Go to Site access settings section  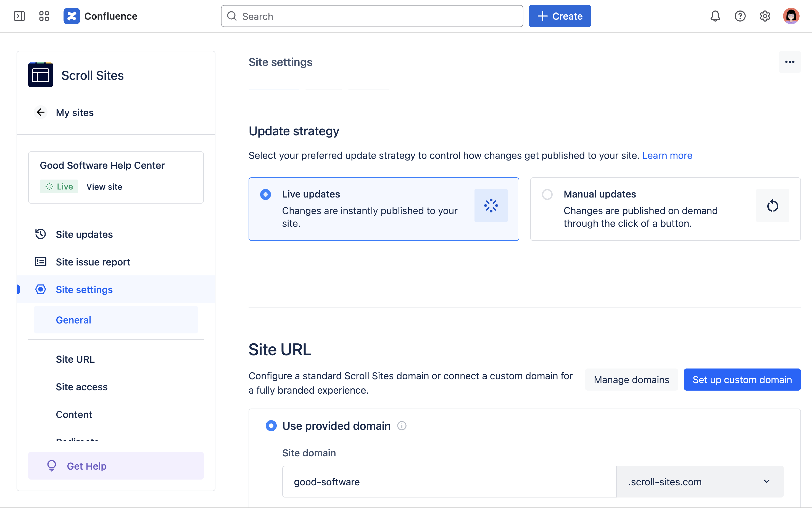click(81, 387)
